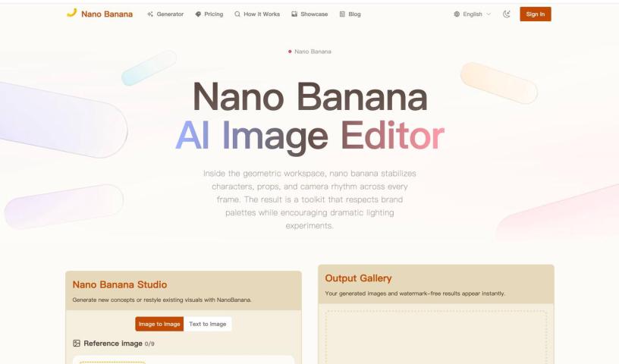Open the Pricing menu item
619x364 pixels.
tap(209, 14)
